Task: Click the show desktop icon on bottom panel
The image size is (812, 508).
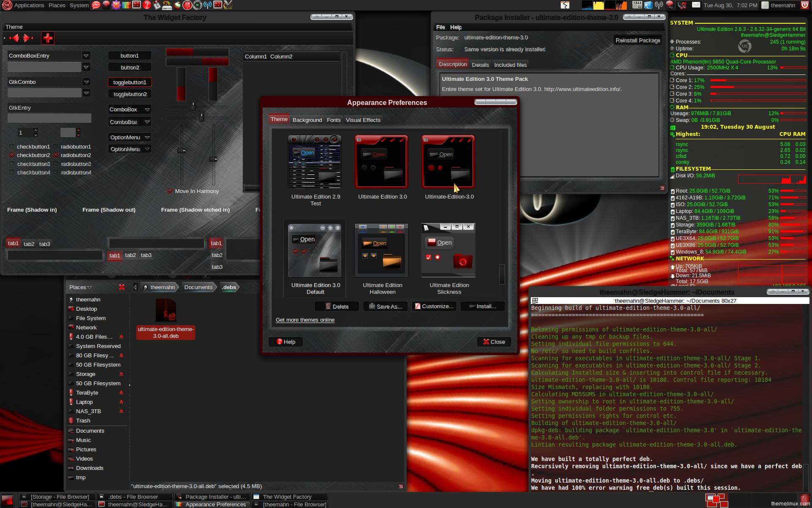Action: [x=7, y=500]
